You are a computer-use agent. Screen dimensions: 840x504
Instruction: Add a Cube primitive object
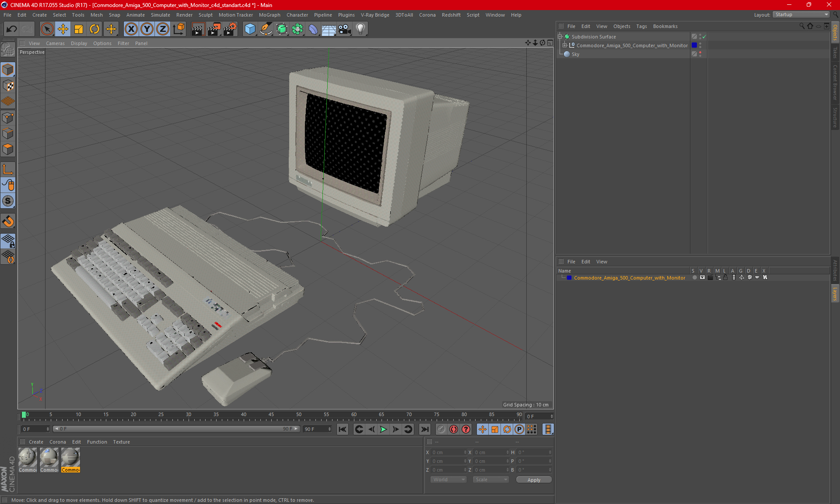click(x=250, y=29)
